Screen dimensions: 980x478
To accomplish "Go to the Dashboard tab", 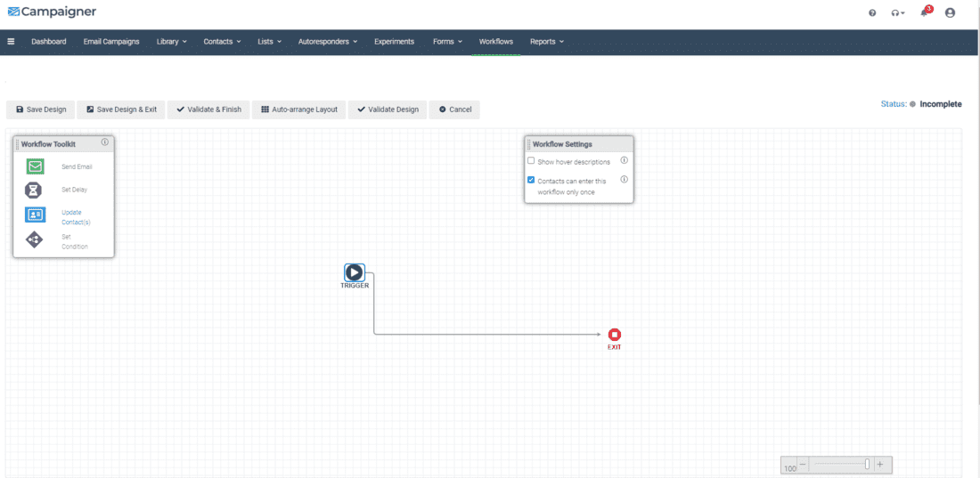I will tap(49, 42).
